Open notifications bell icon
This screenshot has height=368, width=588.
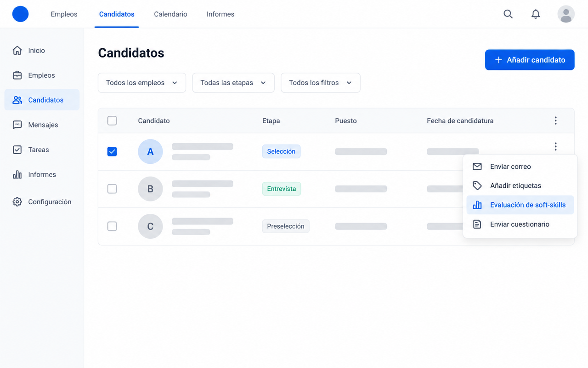(x=536, y=14)
